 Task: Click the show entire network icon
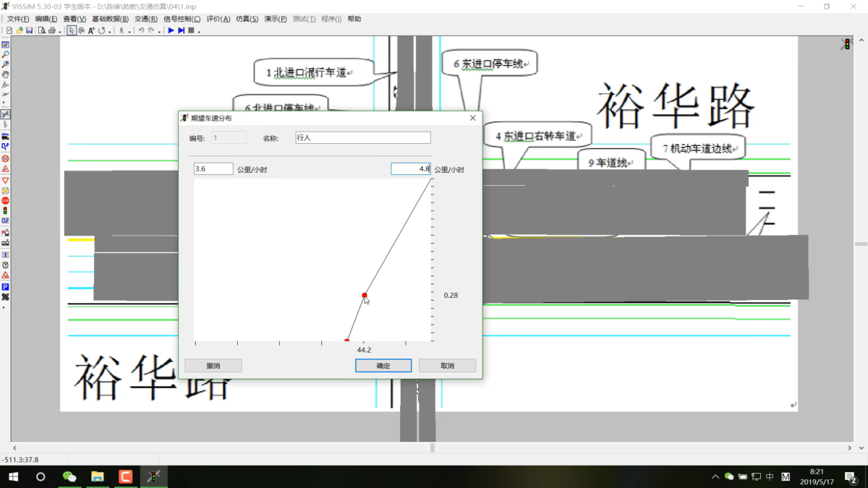pyautogui.click(x=5, y=45)
